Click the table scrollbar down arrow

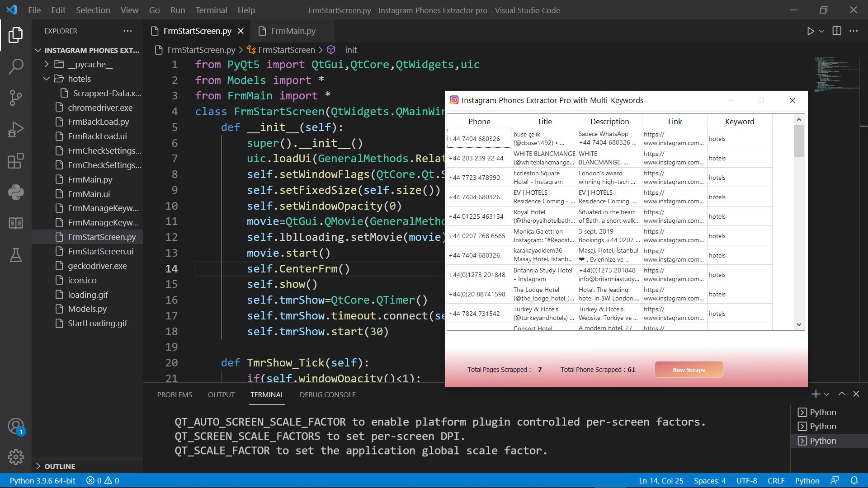click(799, 324)
